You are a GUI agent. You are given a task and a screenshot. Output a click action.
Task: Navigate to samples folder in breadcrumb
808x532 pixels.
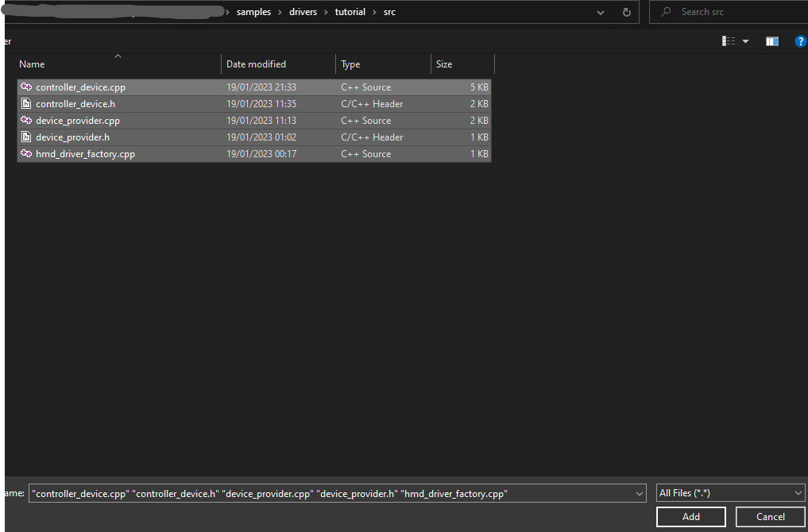(x=253, y=12)
